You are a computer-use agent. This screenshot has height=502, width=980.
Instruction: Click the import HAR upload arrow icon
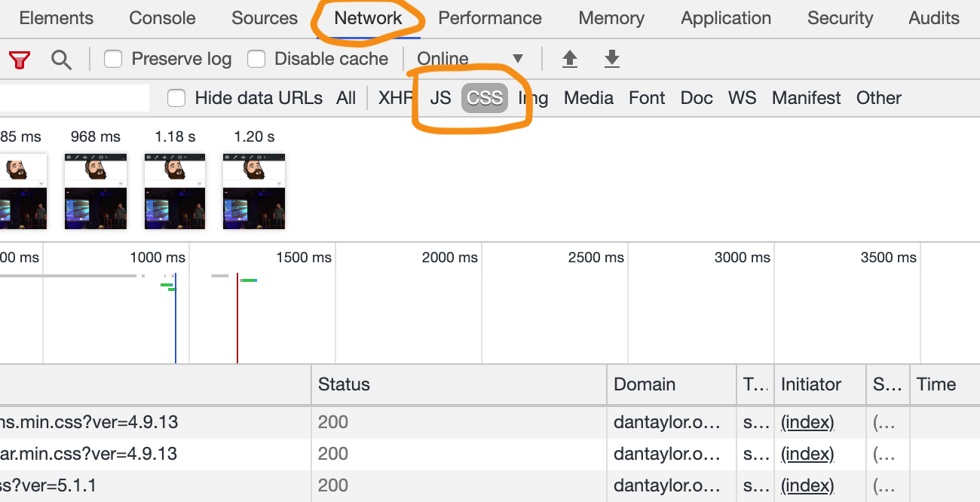[x=570, y=59]
